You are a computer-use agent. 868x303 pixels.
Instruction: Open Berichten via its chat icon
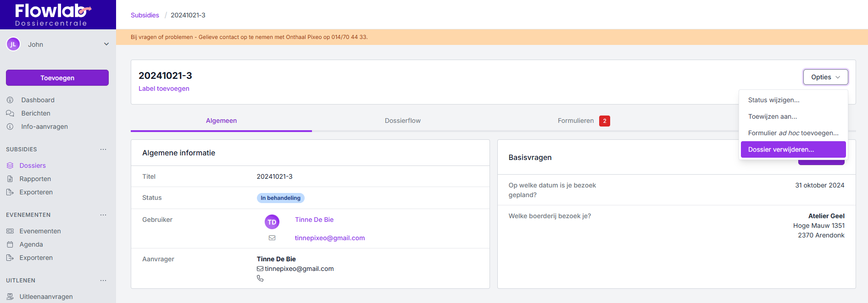pos(10,113)
